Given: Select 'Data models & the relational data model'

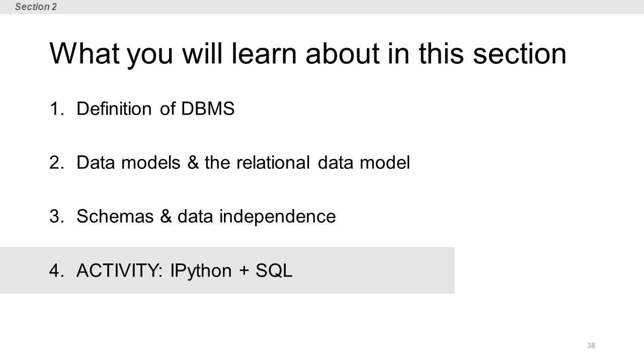Looking at the screenshot, I should [244, 162].
